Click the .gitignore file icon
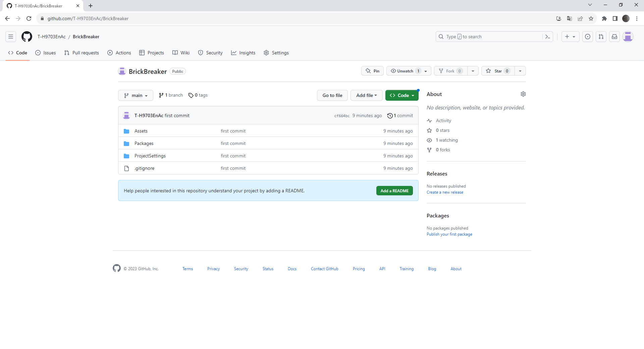This screenshot has height=349, width=644. click(x=126, y=168)
